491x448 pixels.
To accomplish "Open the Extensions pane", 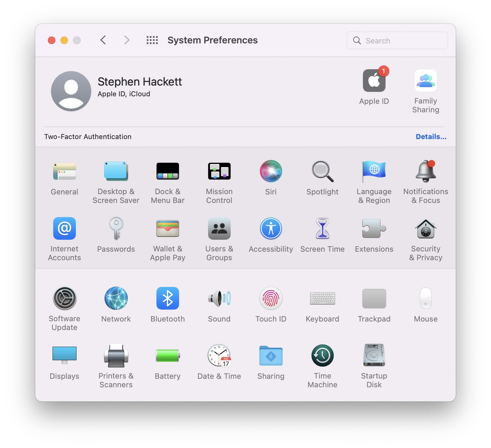I will (x=374, y=229).
